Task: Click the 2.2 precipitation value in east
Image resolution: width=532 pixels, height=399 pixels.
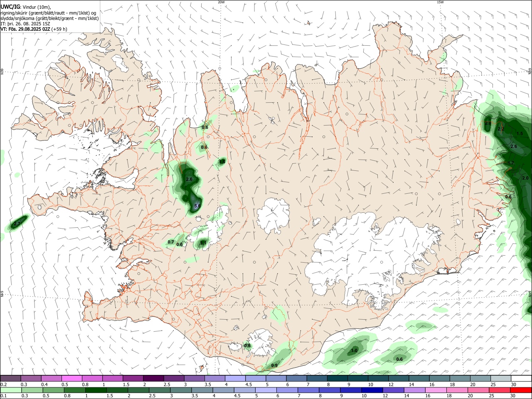Action: point(501,129)
